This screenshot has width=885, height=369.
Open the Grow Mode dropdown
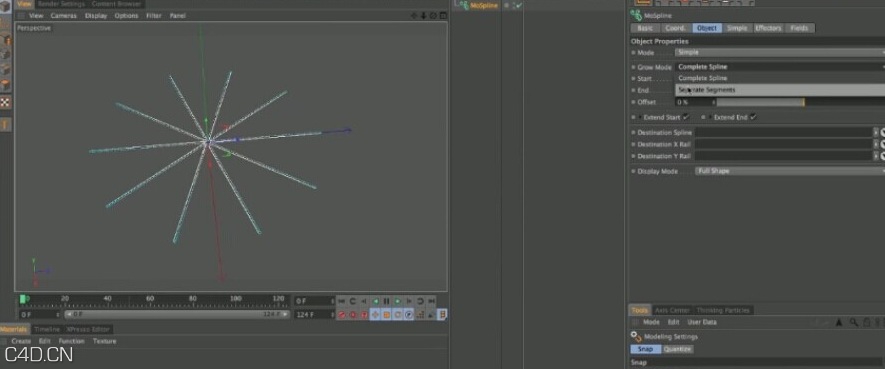coord(780,67)
